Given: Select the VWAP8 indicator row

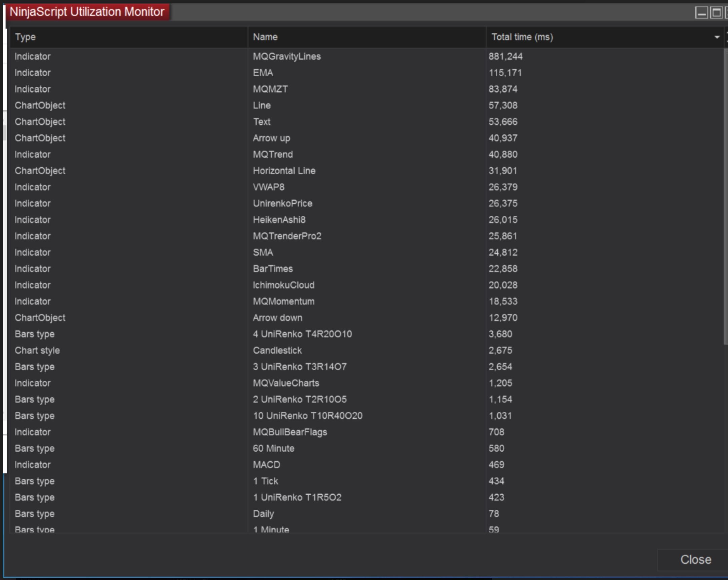Looking at the screenshot, I should click(268, 187).
